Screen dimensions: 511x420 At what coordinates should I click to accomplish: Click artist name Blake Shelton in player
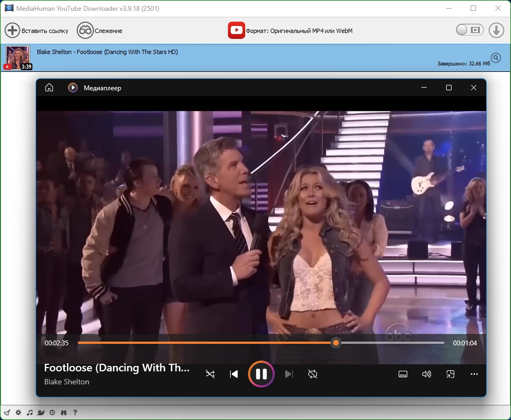pyautogui.click(x=66, y=382)
